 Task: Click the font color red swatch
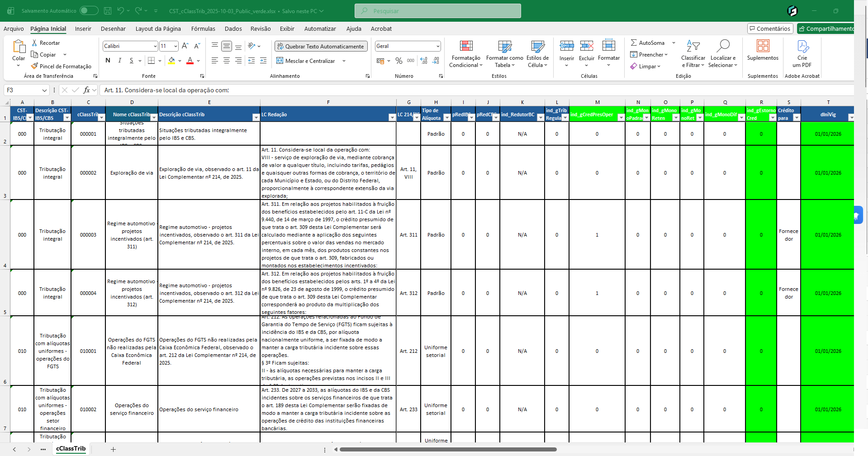tap(190, 61)
